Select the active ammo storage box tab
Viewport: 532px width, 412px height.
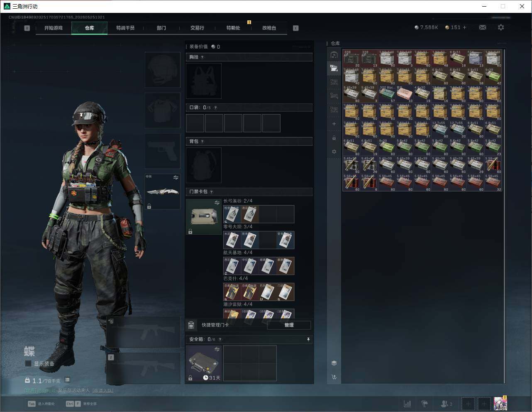(334, 68)
